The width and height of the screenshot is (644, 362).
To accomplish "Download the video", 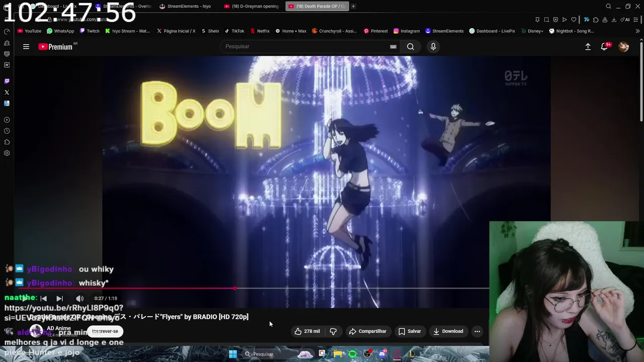I will (x=448, y=331).
